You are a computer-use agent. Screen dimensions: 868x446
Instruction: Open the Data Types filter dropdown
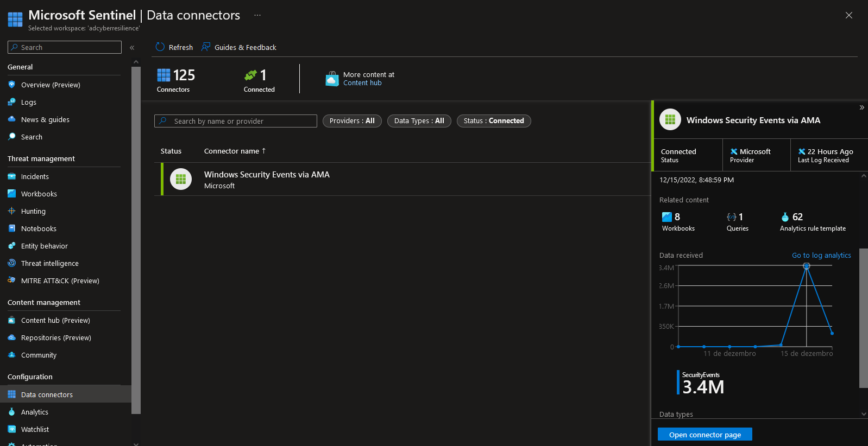point(419,121)
